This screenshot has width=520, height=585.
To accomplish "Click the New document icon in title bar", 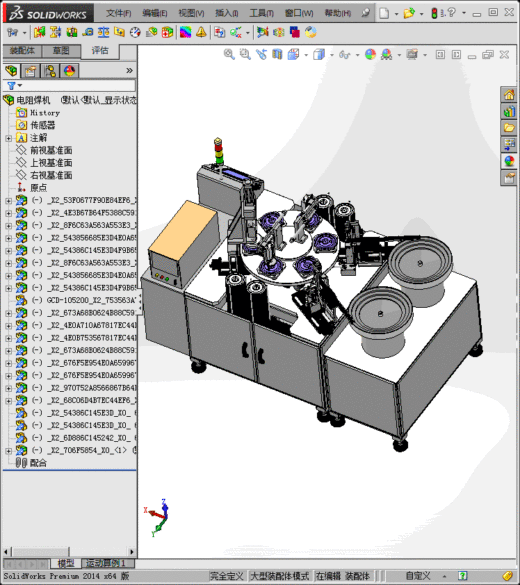I will pyautogui.click(x=384, y=13).
